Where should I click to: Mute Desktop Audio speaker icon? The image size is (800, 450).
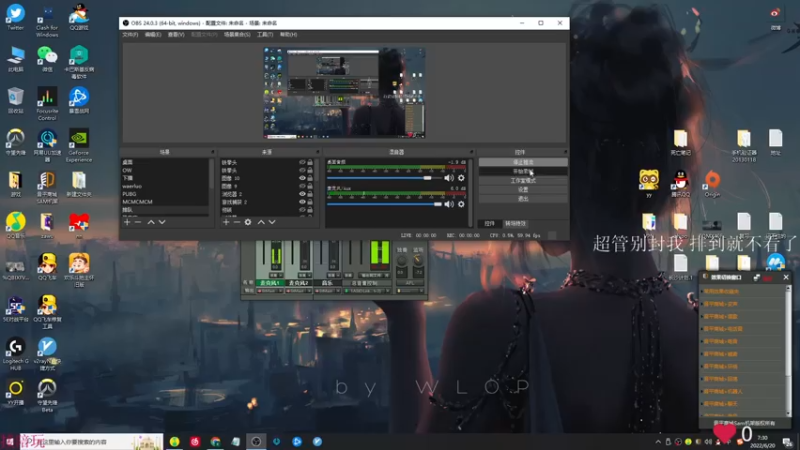(448, 178)
